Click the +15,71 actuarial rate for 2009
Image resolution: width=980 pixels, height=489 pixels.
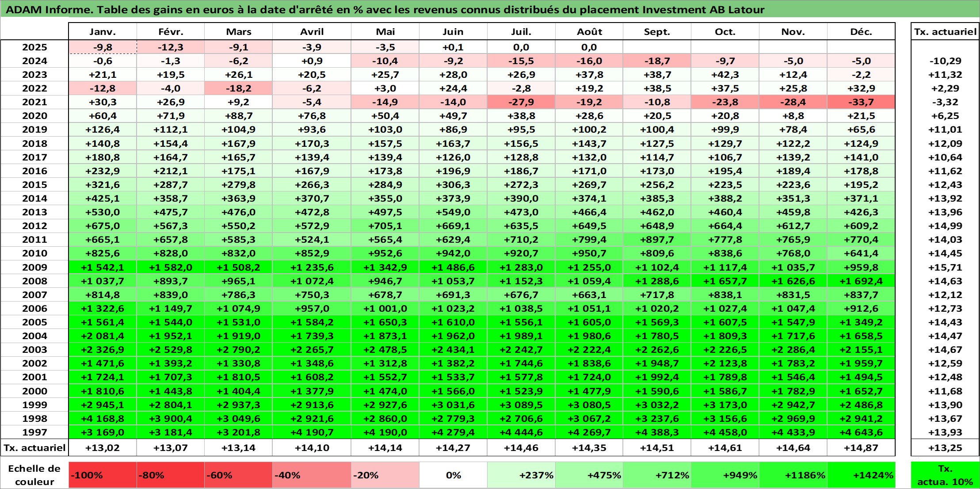[x=945, y=267]
